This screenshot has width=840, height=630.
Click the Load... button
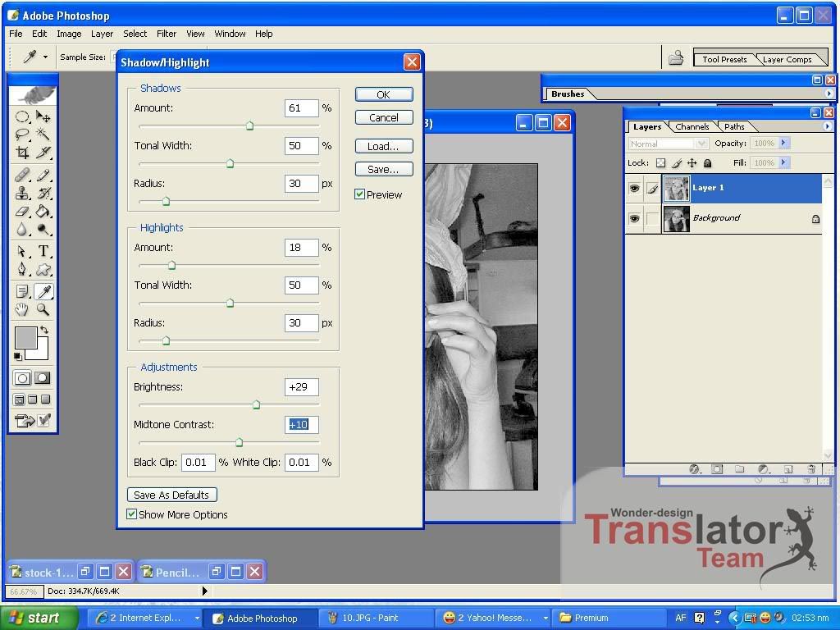[384, 146]
